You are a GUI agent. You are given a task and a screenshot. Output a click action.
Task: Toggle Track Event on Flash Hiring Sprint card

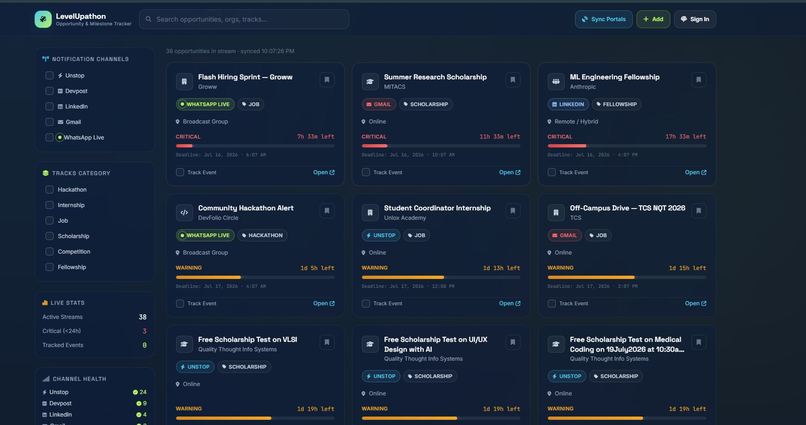[x=180, y=172]
